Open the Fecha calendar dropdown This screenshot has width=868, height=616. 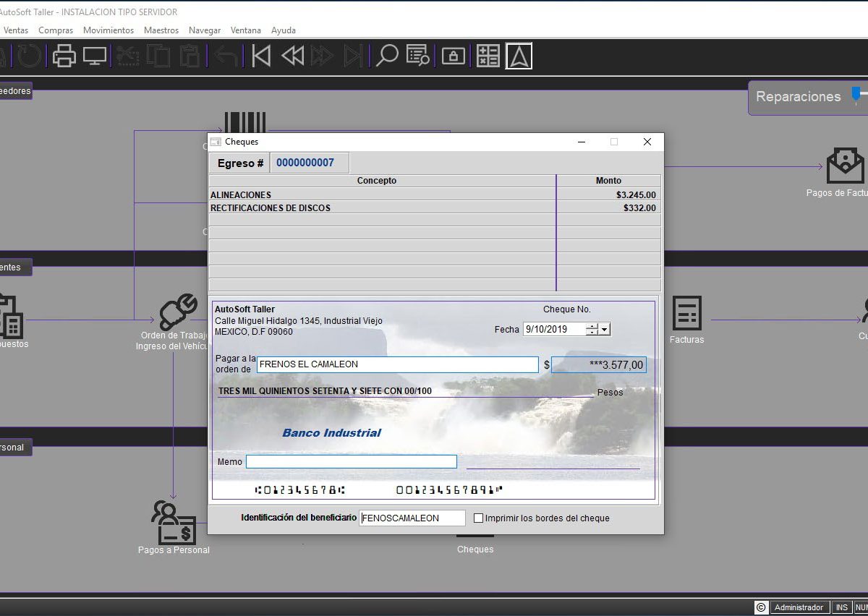pos(605,329)
